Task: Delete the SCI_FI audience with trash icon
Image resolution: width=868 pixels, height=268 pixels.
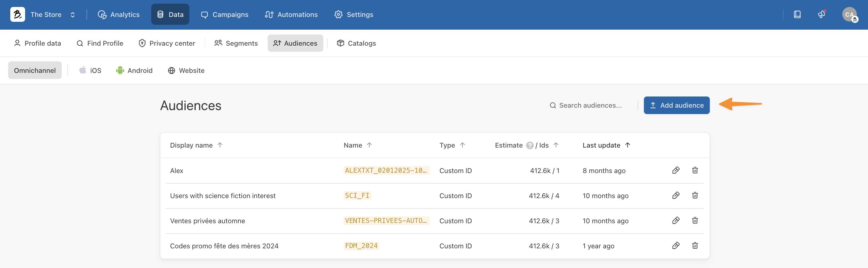Action: tap(695, 195)
